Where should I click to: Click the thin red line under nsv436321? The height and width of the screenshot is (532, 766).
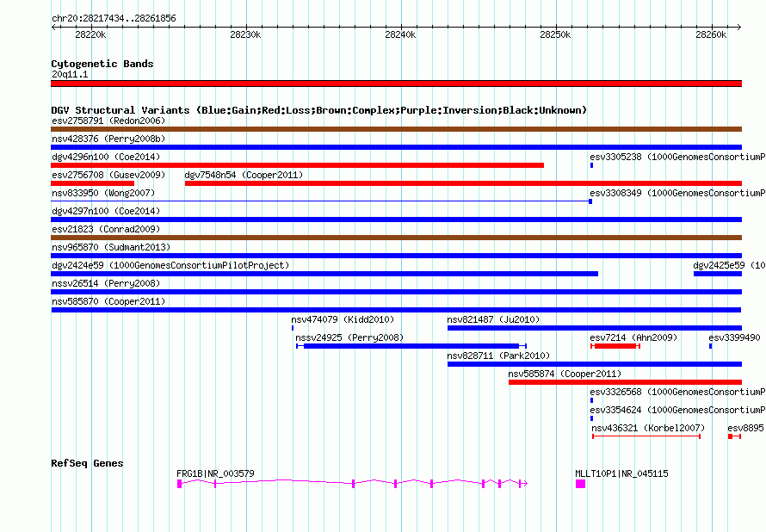pos(646,436)
